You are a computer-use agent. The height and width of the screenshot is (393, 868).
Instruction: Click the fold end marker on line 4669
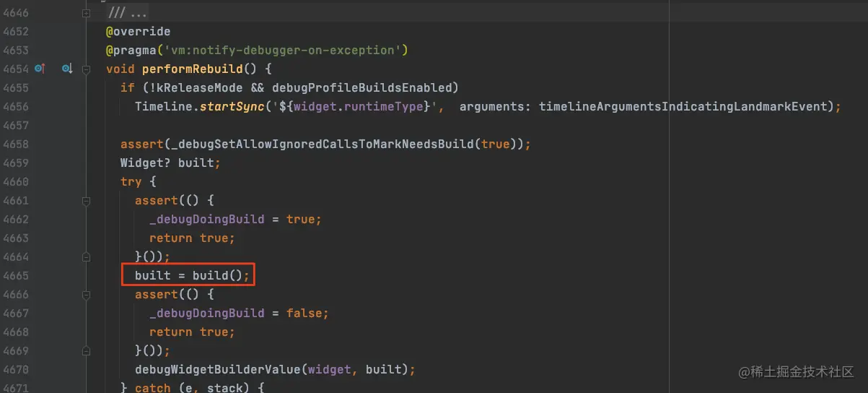pyautogui.click(x=87, y=350)
